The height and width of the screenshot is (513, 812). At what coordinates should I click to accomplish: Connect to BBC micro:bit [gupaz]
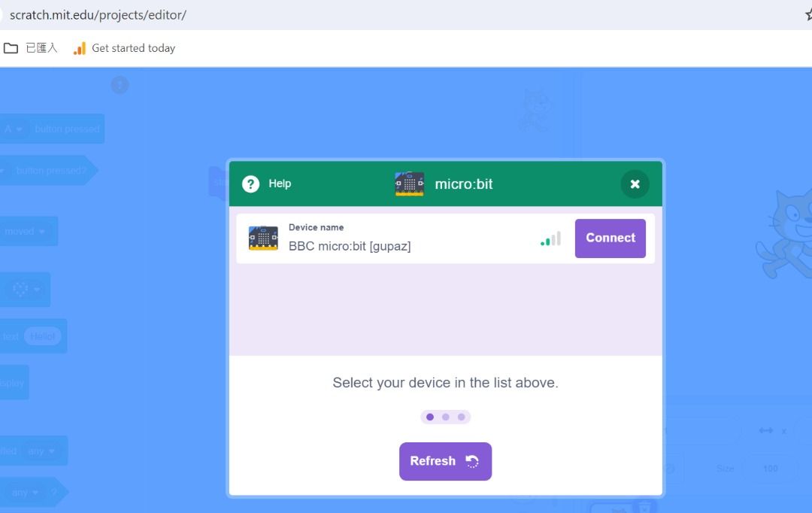610,238
